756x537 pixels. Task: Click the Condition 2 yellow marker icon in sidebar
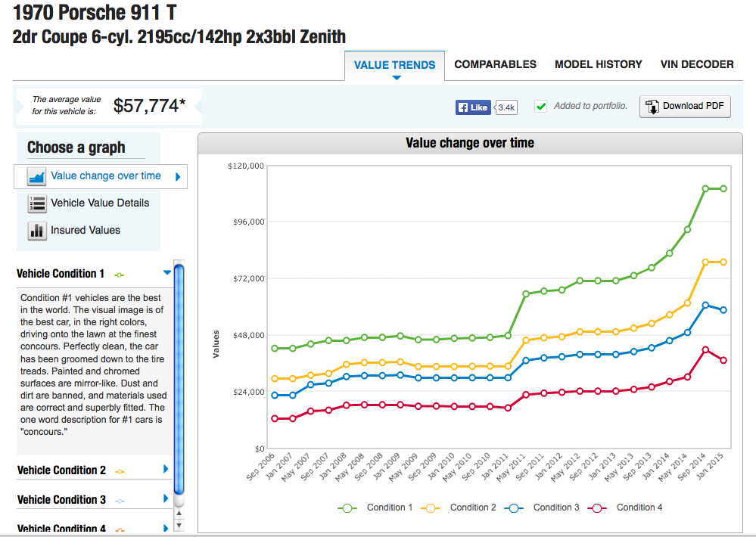(x=120, y=471)
